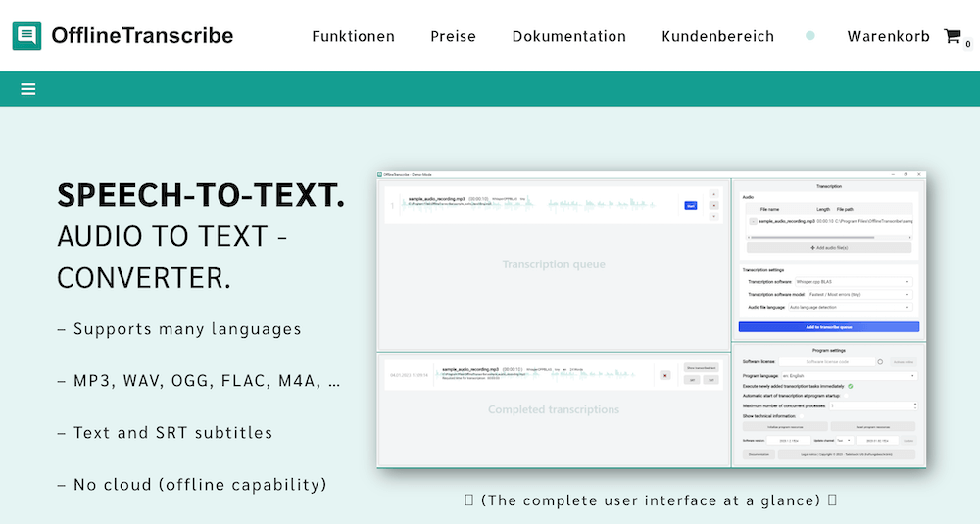The height and width of the screenshot is (524, 980).
Task: Click '– No cloud (offline capability)' text
Action: point(192,484)
